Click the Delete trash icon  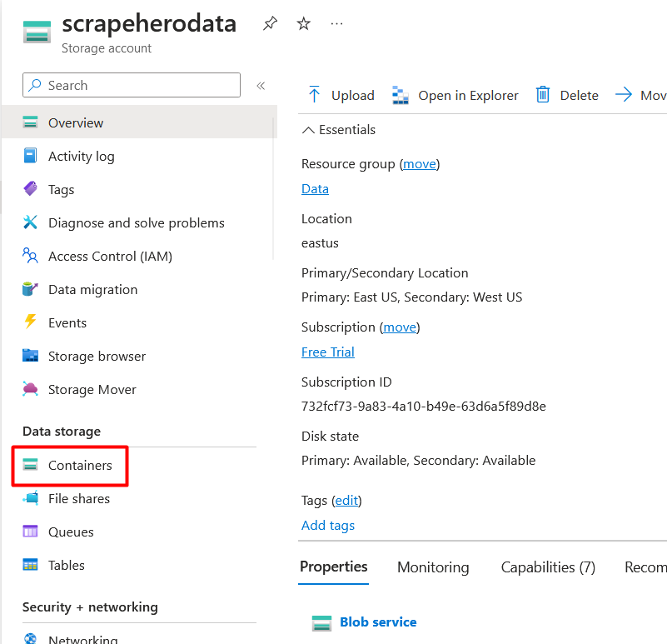543,94
